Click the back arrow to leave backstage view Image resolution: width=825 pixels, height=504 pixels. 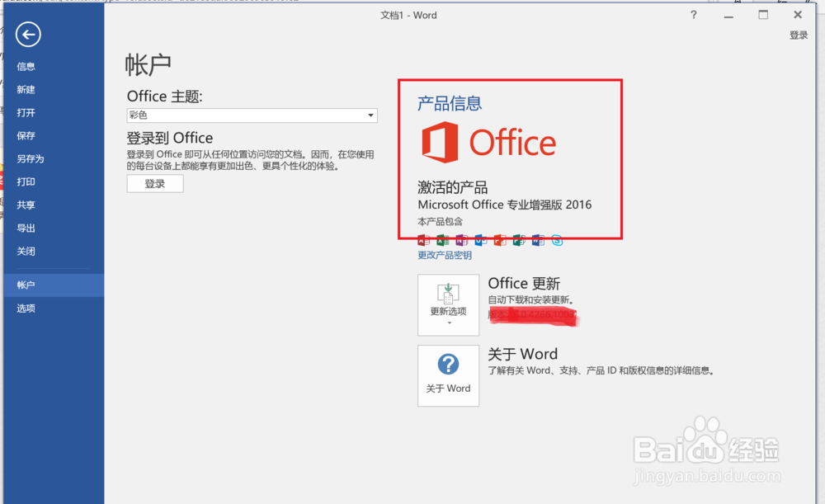pyautogui.click(x=28, y=35)
